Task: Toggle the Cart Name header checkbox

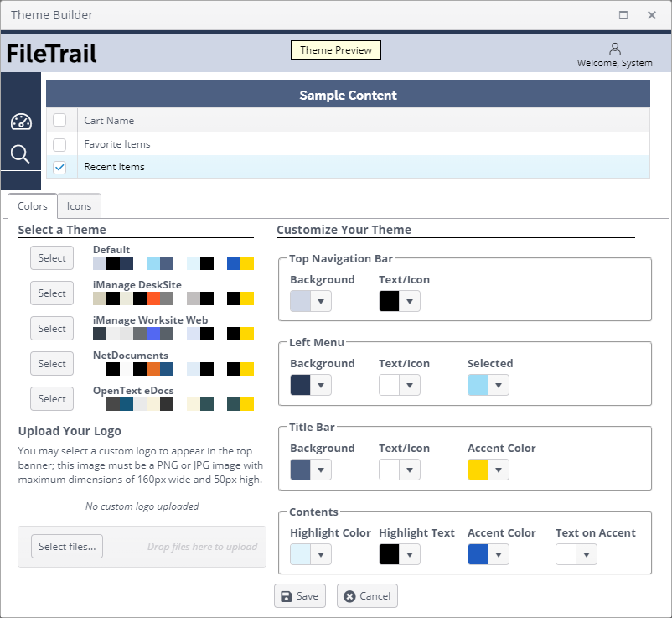Action: point(59,120)
